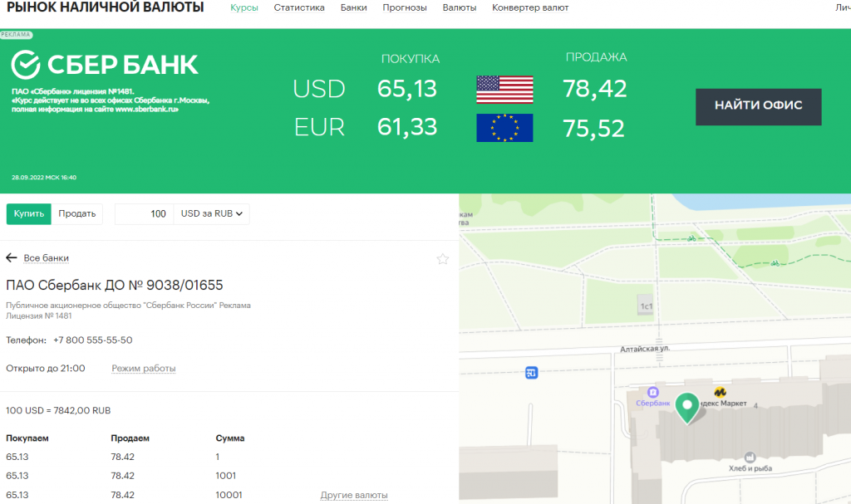This screenshot has height=504, width=851.
Task: Click the USD buy rate 65,13 in the banner
Action: 407,89
